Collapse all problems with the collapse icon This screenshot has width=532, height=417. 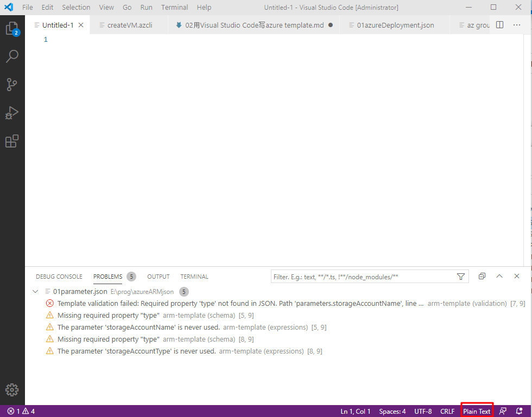482,276
